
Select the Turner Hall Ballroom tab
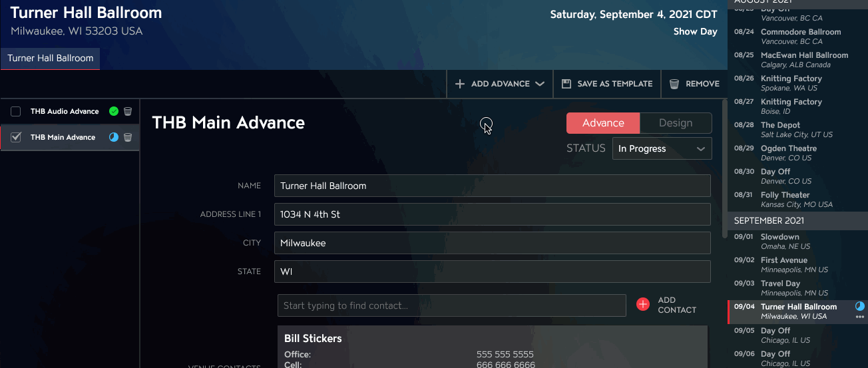(x=51, y=59)
